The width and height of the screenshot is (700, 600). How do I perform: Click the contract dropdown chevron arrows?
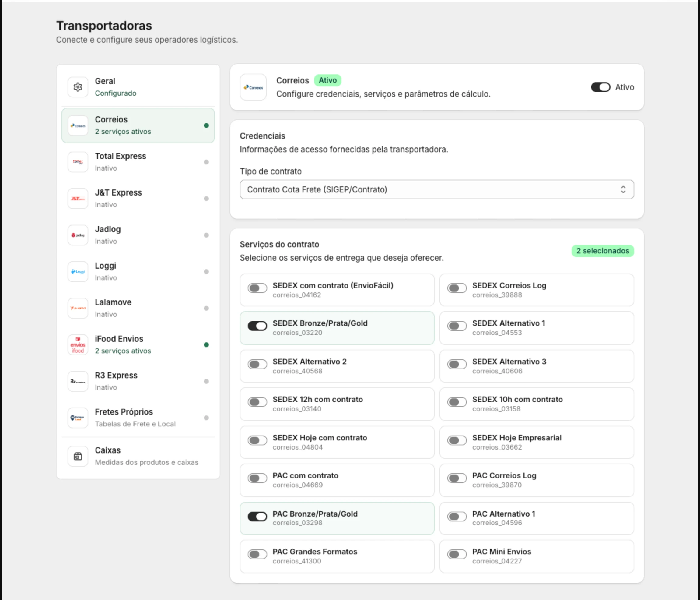click(x=623, y=189)
